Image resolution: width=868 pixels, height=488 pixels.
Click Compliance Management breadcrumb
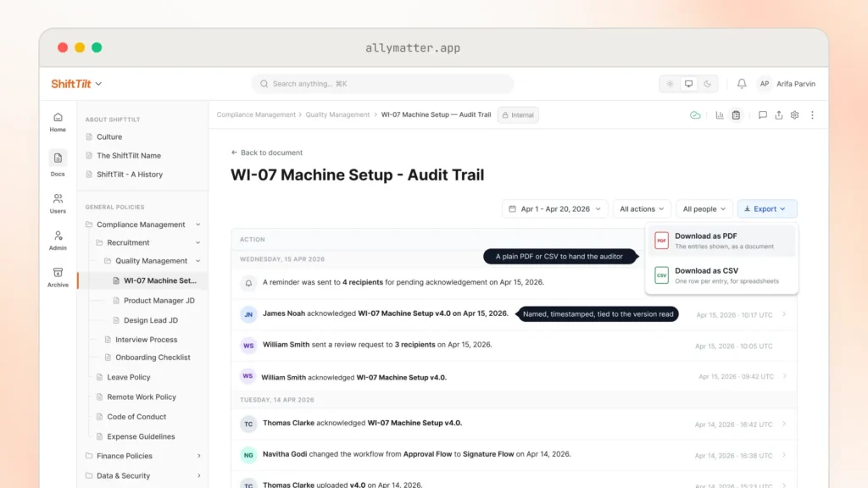click(x=256, y=115)
